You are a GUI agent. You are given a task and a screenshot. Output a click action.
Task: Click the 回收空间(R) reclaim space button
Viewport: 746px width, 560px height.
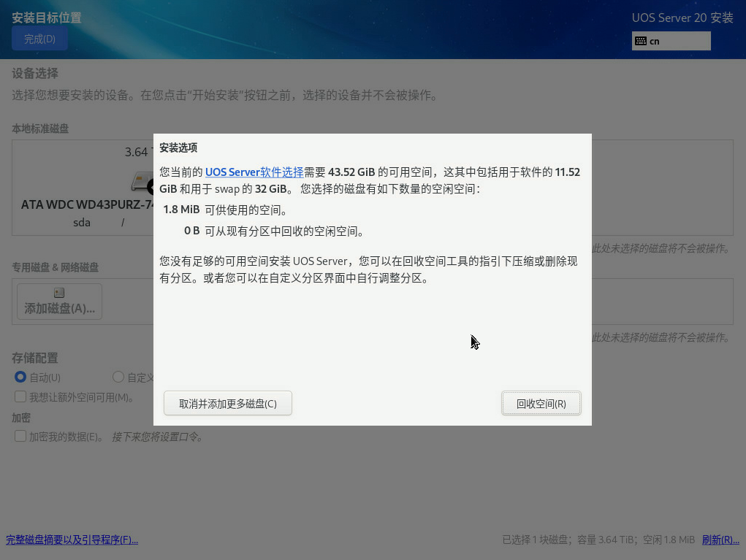[x=541, y=404]
